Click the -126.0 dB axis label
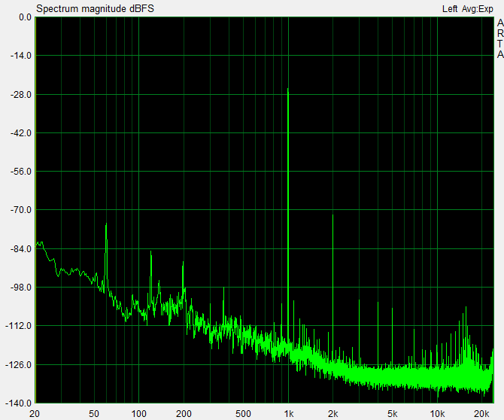Viewport: 504px width, 420px height. (19, 365)
